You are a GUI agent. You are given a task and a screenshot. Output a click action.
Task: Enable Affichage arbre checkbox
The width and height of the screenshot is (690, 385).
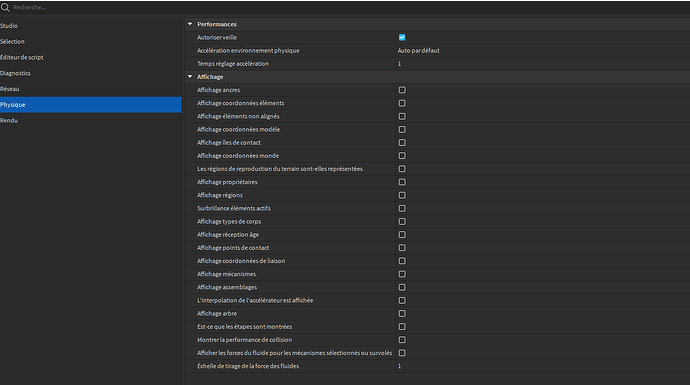point(402,313)
